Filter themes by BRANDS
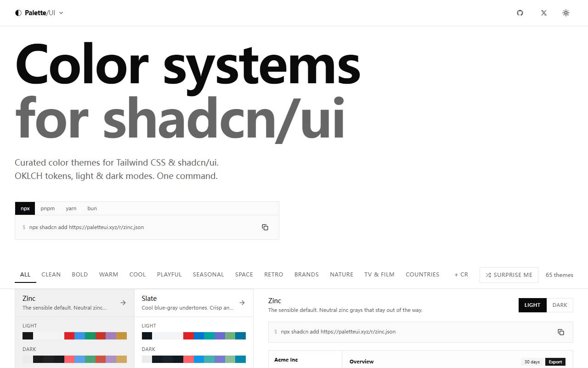The height and width of the screenshot is (368, 588). pyautogui.click(x=306, y=275)
